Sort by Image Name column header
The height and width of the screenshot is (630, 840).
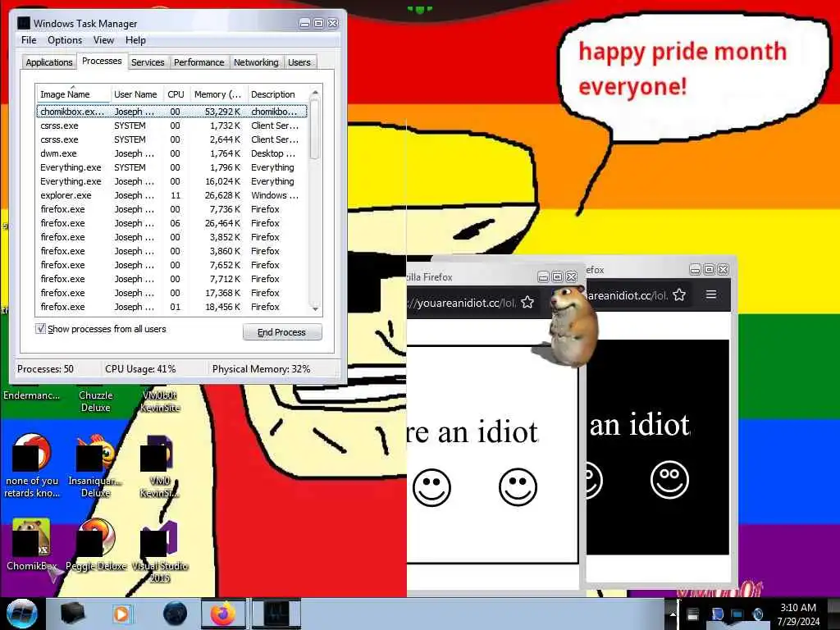point(73,94)
